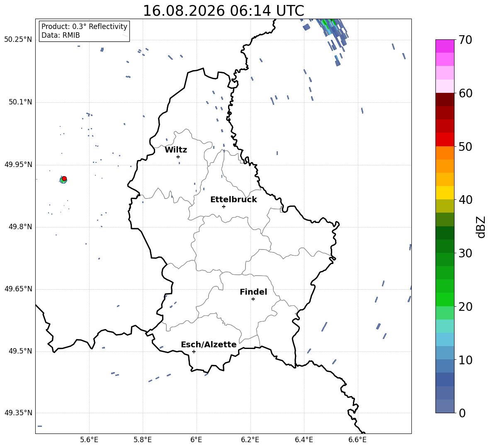Pick the red 50 dBZ color band
This screenshot has height=448, width=491.
(x=445, y=140)
